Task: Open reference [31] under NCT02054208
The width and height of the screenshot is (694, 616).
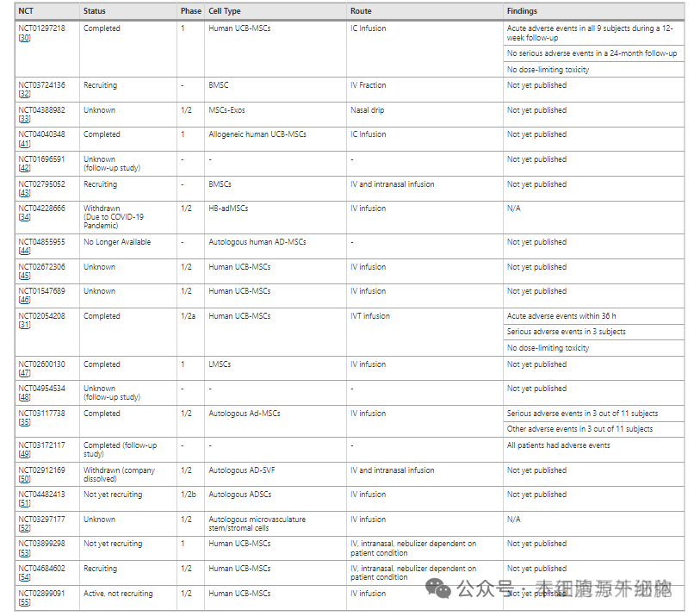Action: pyautogui.click(x=24, y=325)
